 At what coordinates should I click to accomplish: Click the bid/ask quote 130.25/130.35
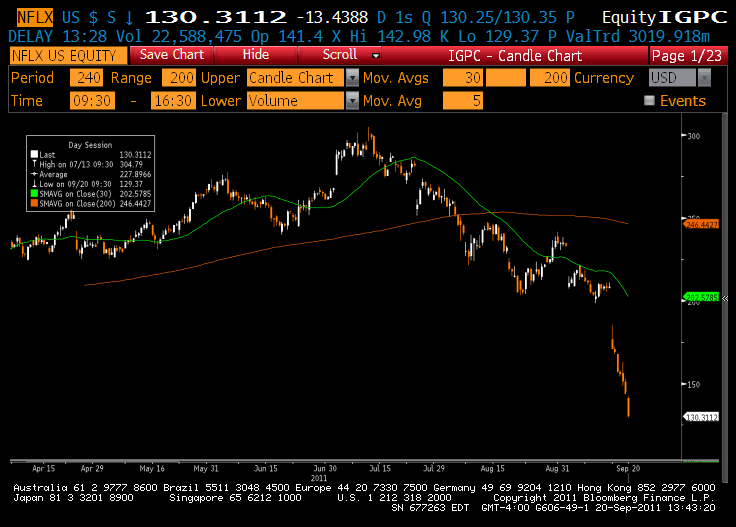[498, 18]
